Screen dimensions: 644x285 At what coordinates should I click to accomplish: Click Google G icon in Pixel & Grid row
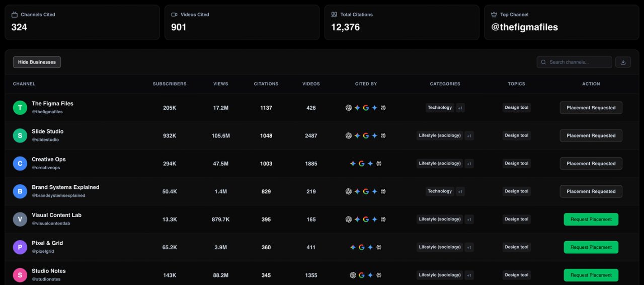point(361,247)
